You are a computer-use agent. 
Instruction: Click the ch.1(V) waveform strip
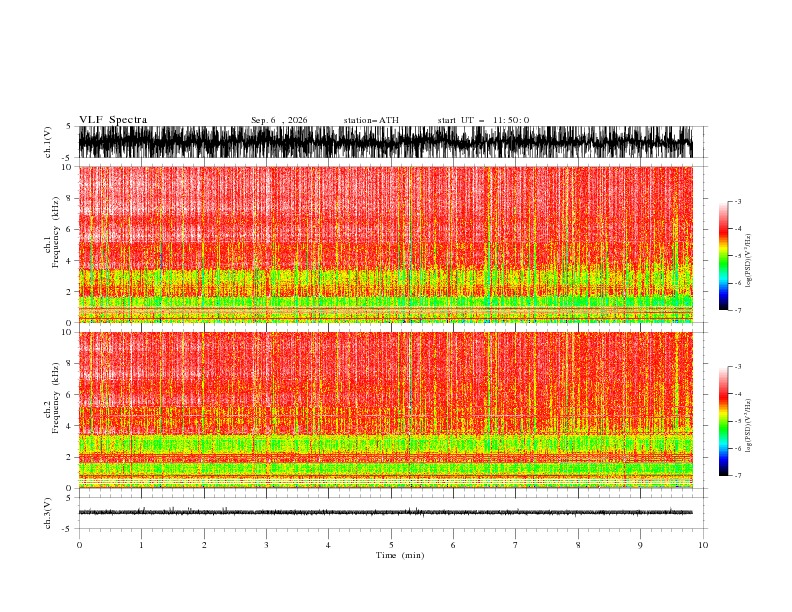pyautogui.click(x=385, y=142)
